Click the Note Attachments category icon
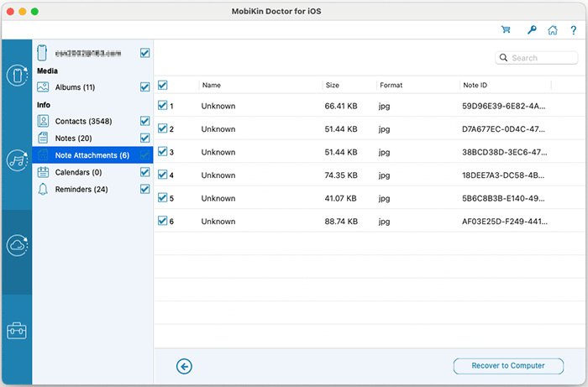Image resolution: width=588 pixels, height=387 pixels. pos(43,154)
